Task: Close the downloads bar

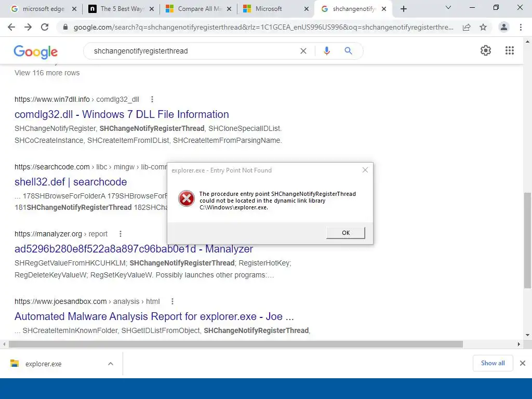Action: (523, 363)
